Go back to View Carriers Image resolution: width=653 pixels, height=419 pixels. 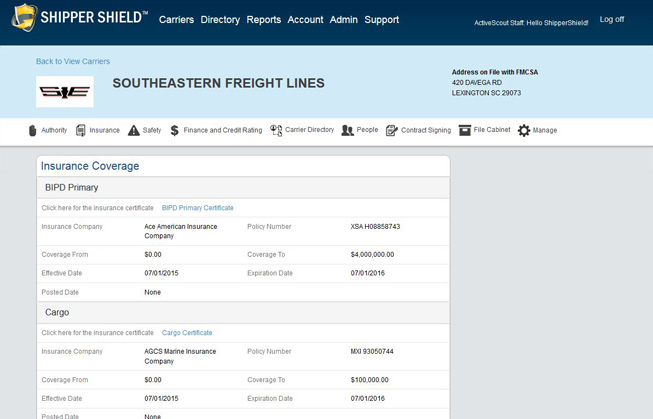pos(73,62)
